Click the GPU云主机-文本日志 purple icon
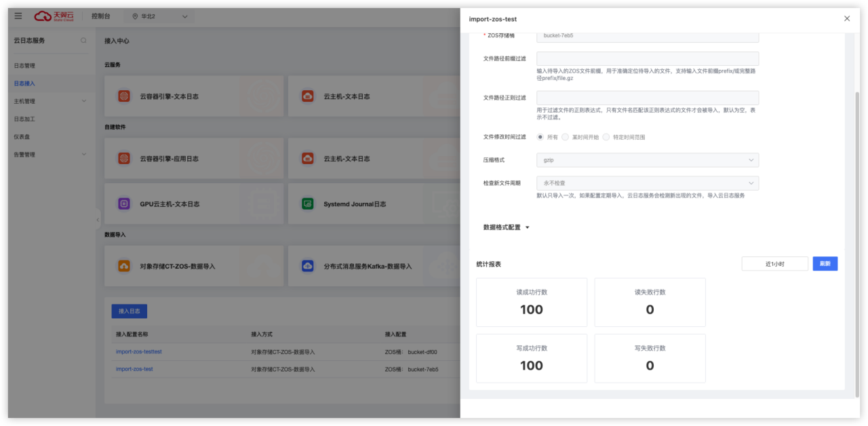868x426 pixels. click(124, 204)
